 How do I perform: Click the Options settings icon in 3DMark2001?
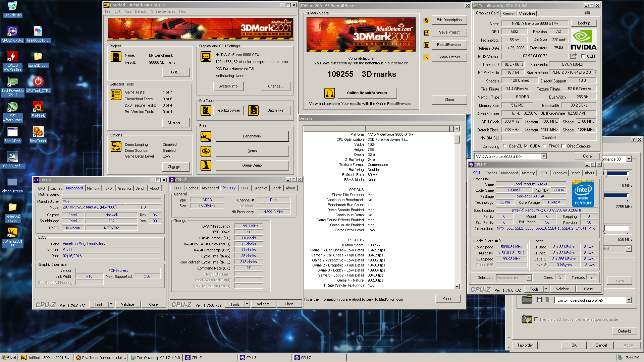point(116,146)
